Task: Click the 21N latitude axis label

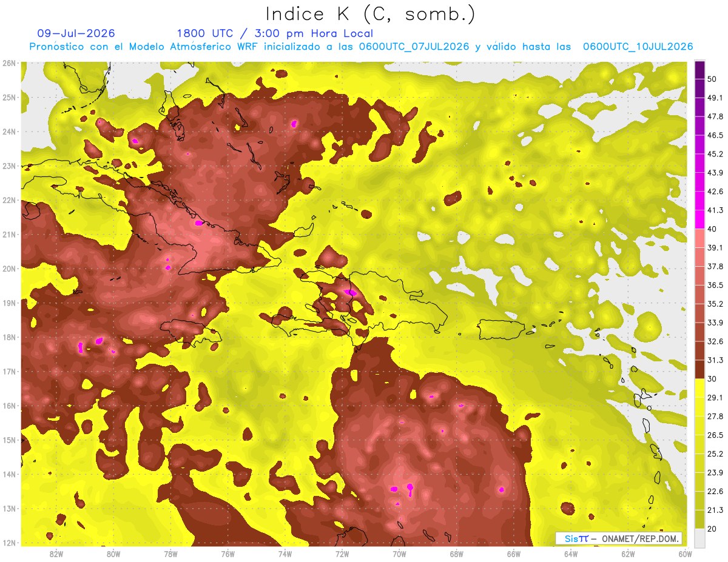Action: [x=8, y=235]
